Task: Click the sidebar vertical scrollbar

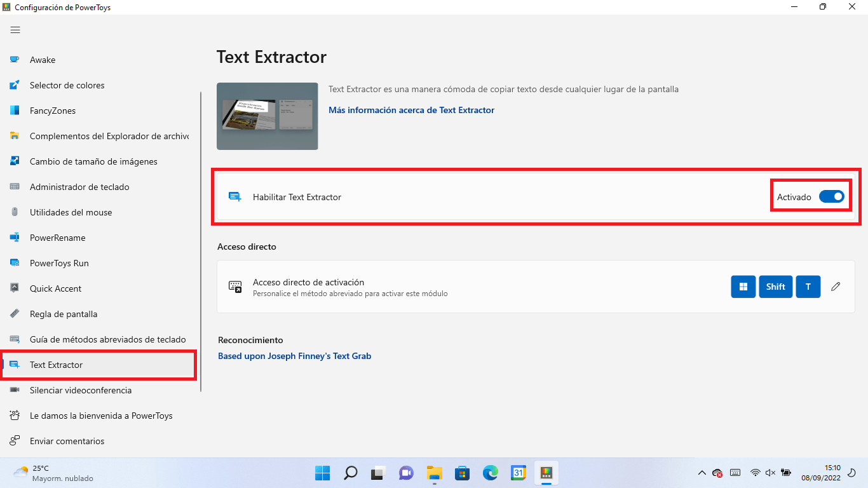Action: (201, 241)
